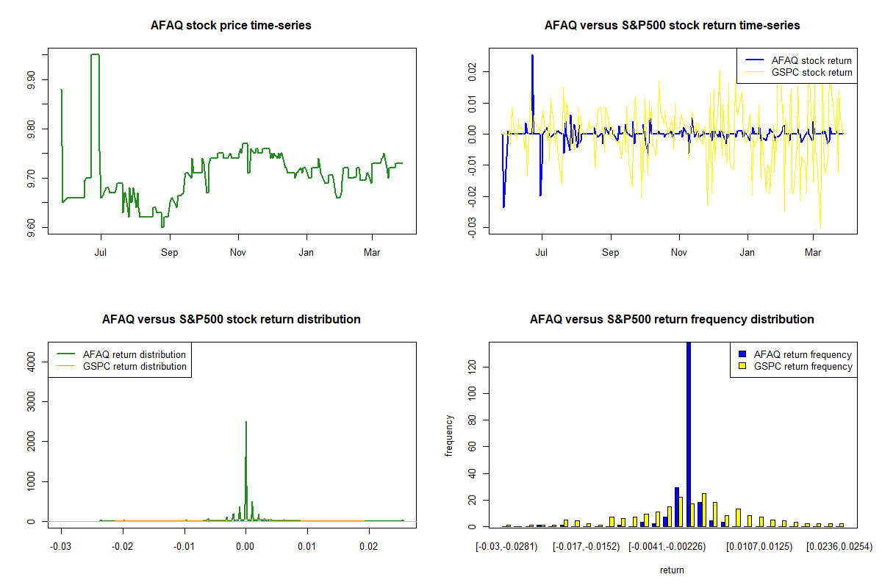Image resolution: width=882 pixels, height=588 pixels.
Task: Click the "frequency" y-axis label
Action: [450, 436]
